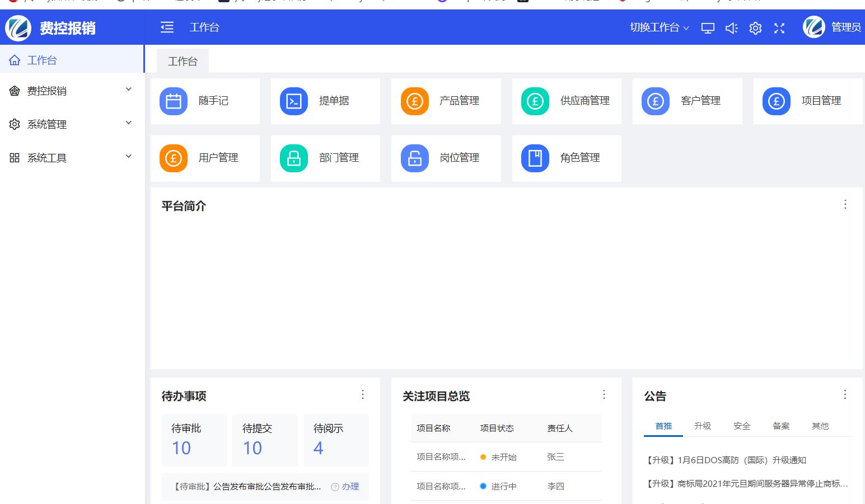Open the 待办事项 card more-options icon
865x504 pixels.
363,394
